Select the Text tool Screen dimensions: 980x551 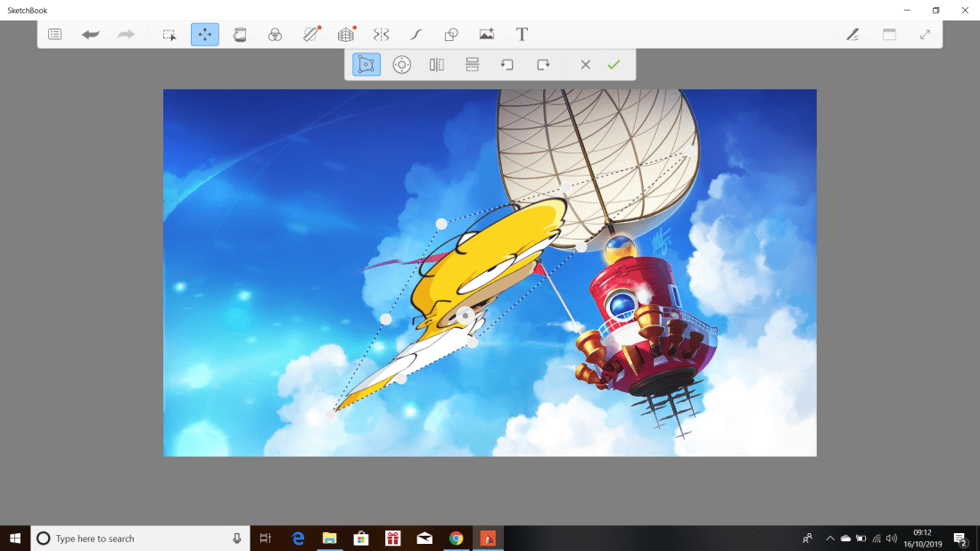[x=522, y=34]
